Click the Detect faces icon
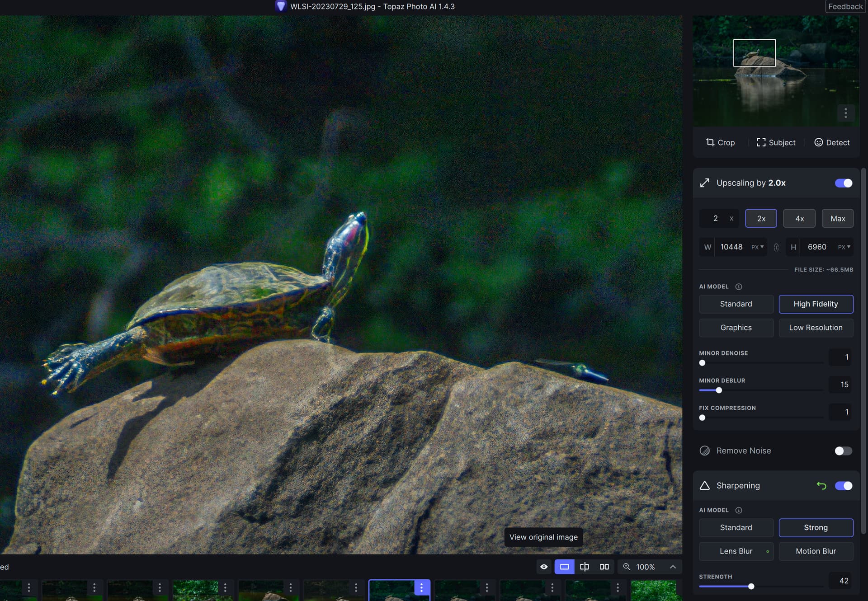 818,142
